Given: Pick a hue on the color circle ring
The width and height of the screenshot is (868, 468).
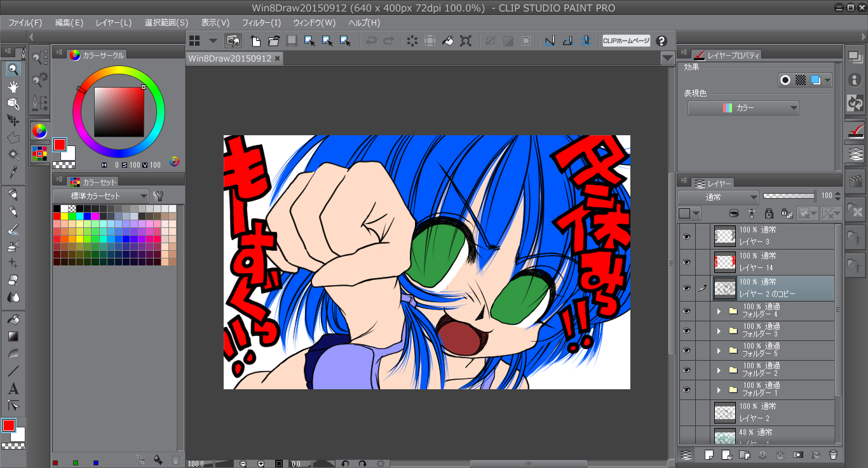Looking at the screenshot, I should tap(119, 69).
